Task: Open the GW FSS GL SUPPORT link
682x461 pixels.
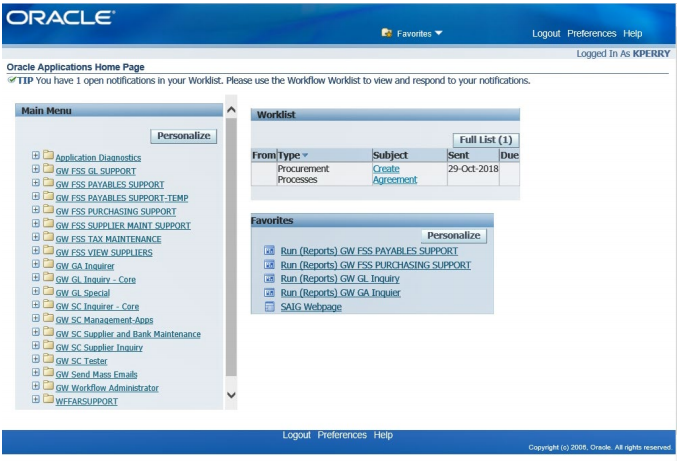Action: coord(96,171)
